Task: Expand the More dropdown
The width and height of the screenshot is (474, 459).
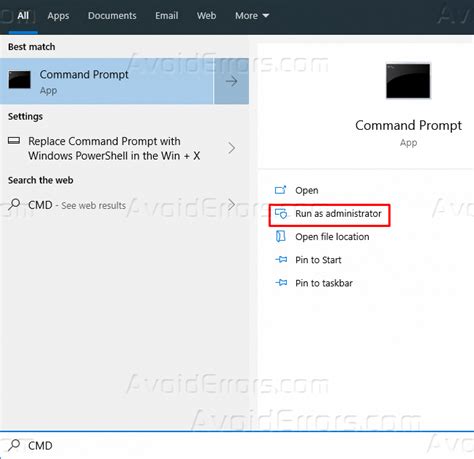Action: coord(252,16)
